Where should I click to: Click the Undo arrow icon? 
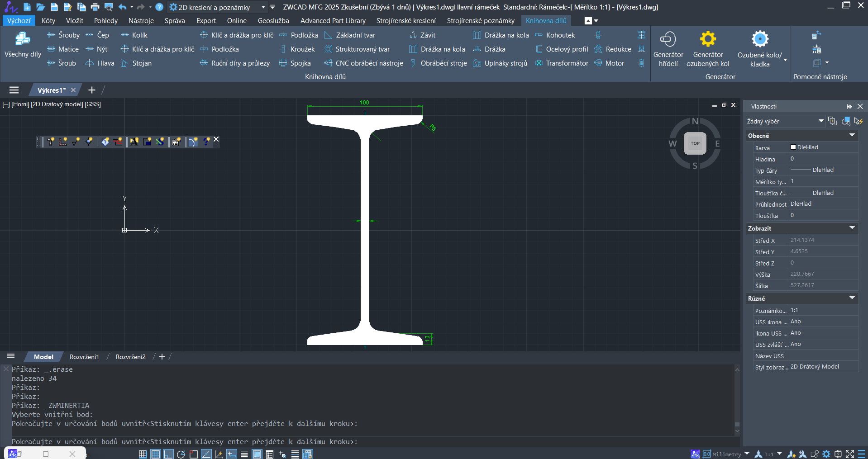[x=122, y=7]
